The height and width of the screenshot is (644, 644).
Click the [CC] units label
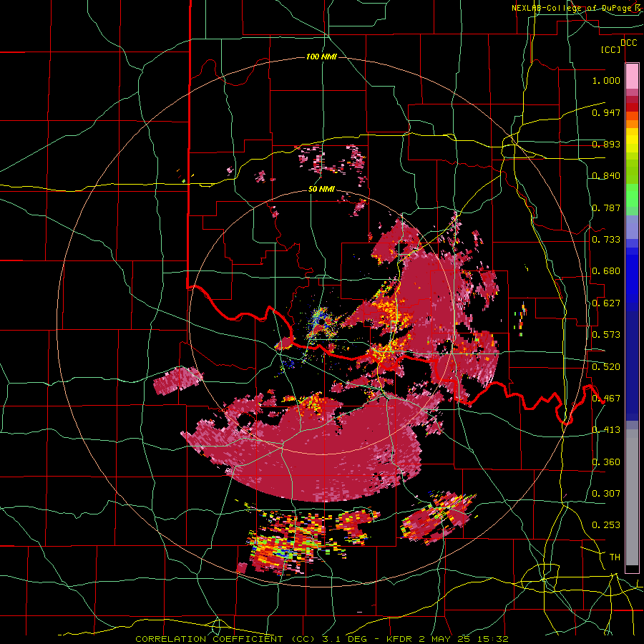pos(611,49)
